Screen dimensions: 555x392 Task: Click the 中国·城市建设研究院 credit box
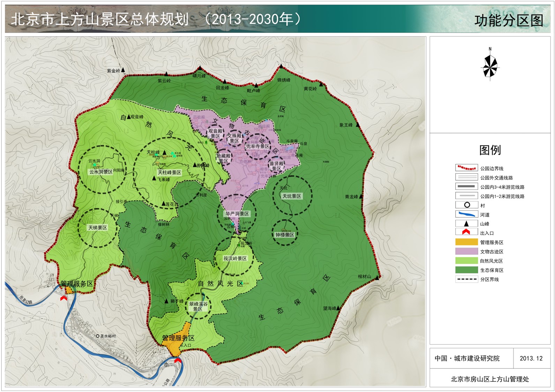coord(467,358)
